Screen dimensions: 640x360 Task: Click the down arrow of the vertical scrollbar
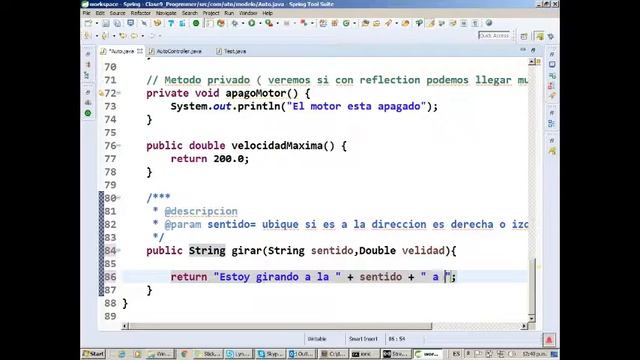[531, 318]
